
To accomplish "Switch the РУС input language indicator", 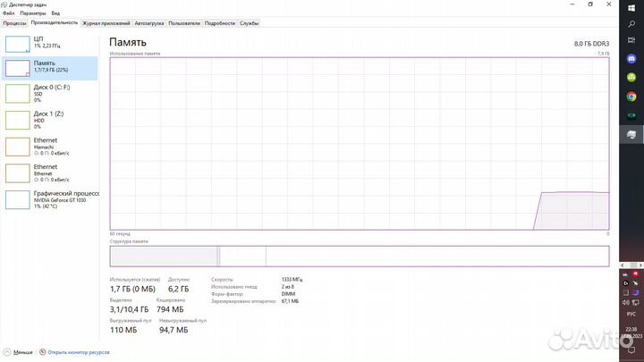I will click(631, 314).
